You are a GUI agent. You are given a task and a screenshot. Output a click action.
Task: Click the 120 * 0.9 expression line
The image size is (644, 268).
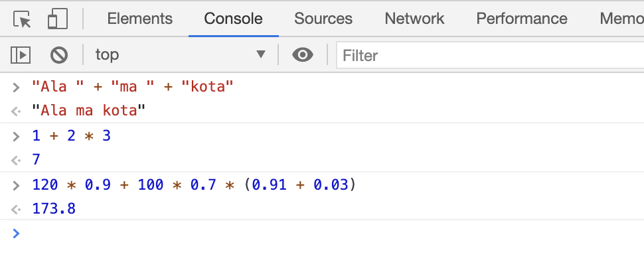[194, 185]
